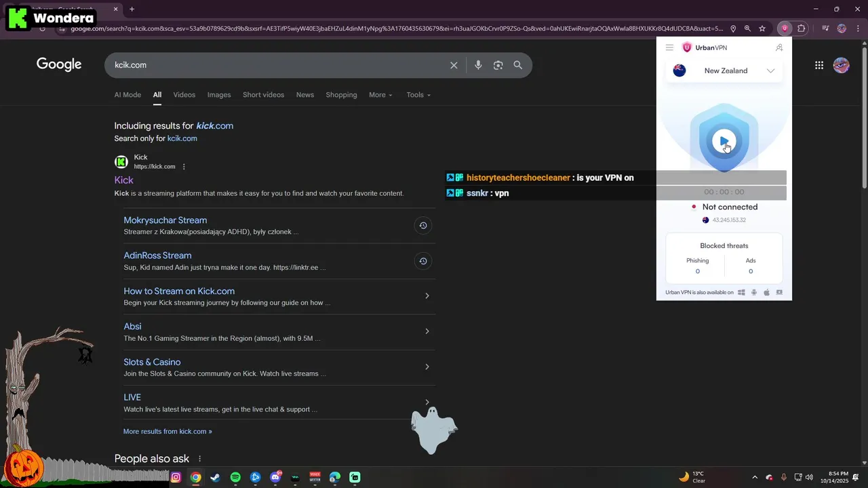Show hidden system tray icons
868x488 pixels.
755,477
